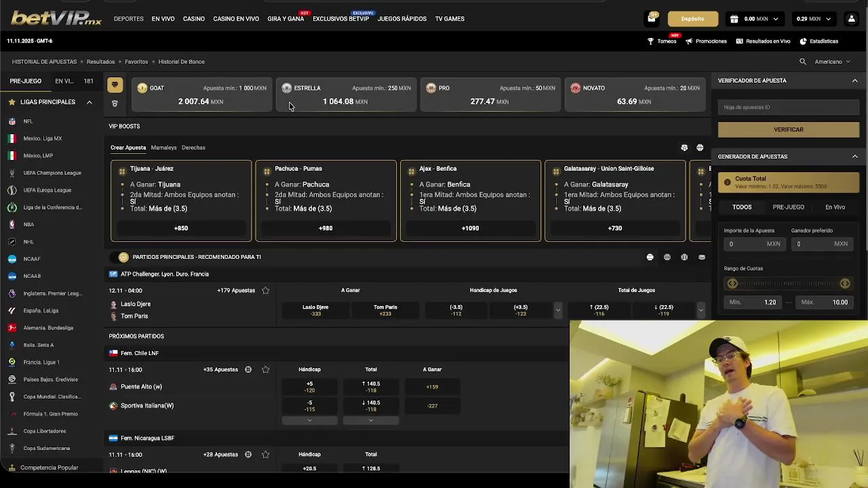
Task: Open Torneos trophy link
Action: click(662, 41)
